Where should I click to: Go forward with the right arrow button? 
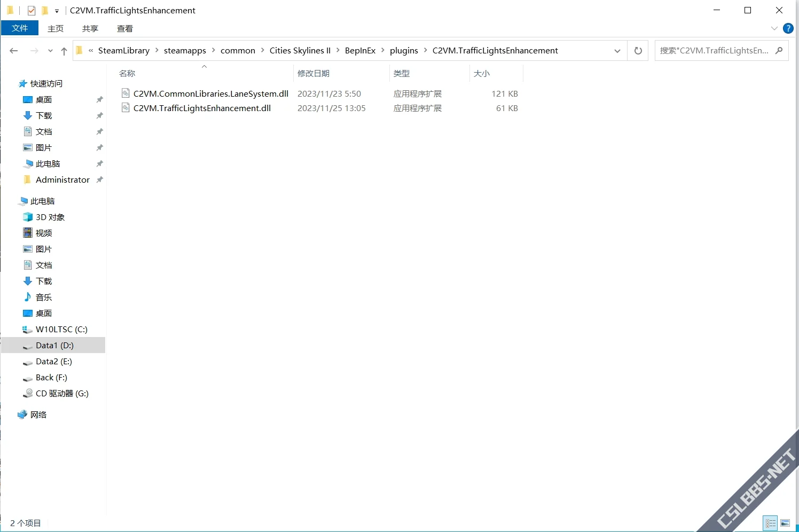(x=34, y=51)
